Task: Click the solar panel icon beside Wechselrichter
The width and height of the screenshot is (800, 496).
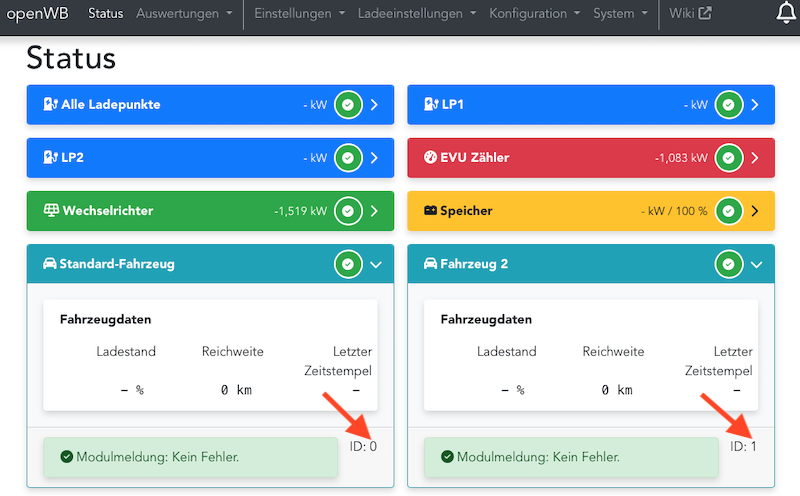Action: pyautogui.click(x=49, y=211)
